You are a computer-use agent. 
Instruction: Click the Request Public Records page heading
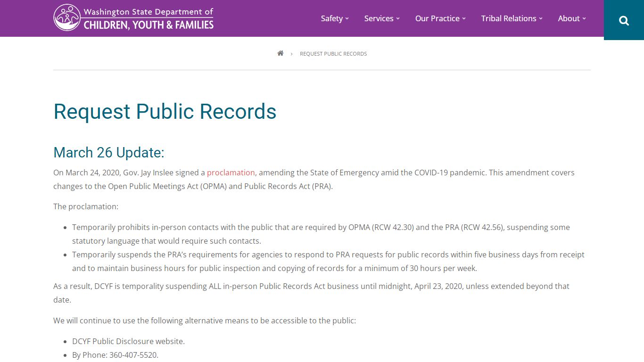click(165, 111)
